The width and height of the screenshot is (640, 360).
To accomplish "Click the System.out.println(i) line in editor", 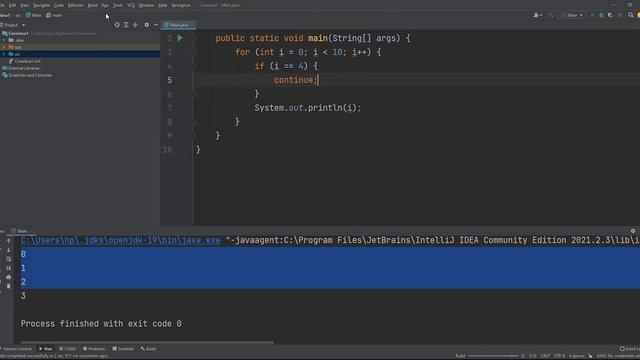I will coord(308,108).
